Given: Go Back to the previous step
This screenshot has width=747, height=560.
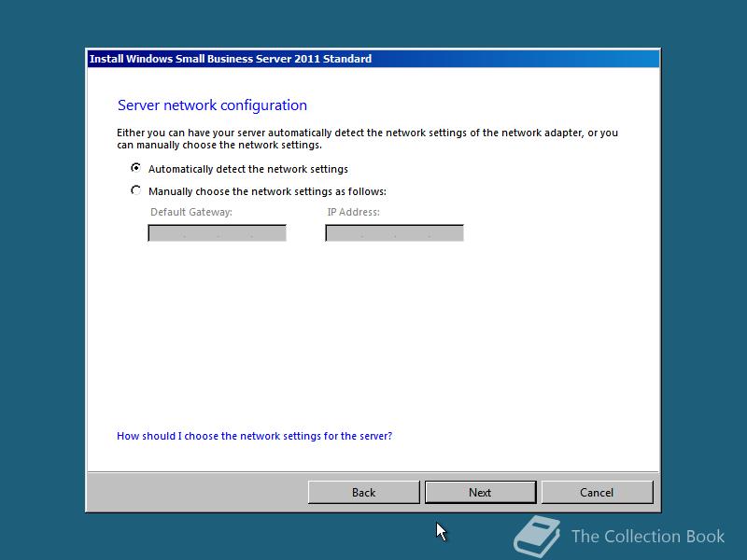Looking at the screenshot, I should [x=363, y=493].
